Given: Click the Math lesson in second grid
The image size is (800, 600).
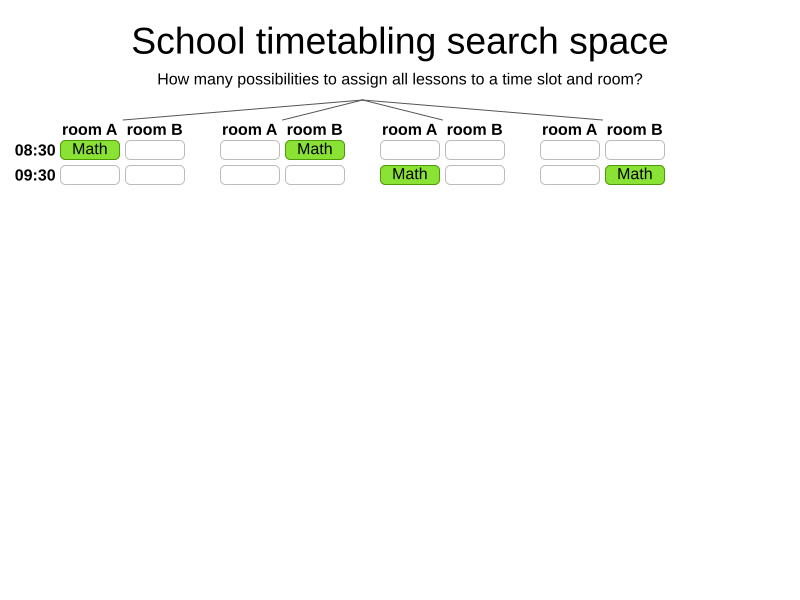Looking at the screenshot, I should pos(315,150).
